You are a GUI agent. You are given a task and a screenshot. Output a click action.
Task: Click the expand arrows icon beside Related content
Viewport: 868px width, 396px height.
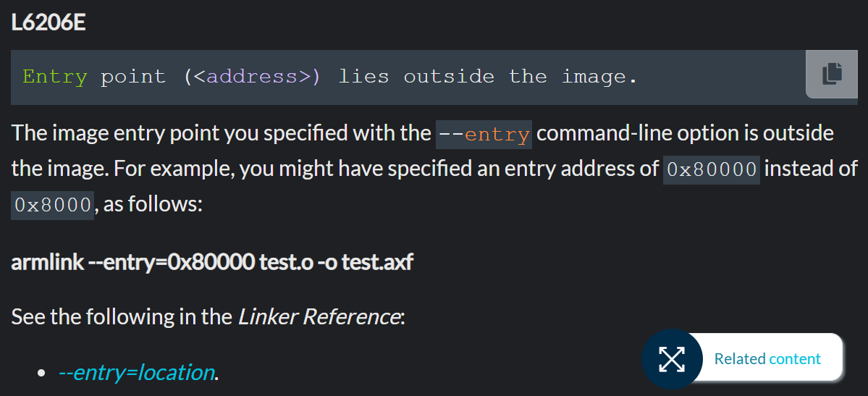pos(672,359)
